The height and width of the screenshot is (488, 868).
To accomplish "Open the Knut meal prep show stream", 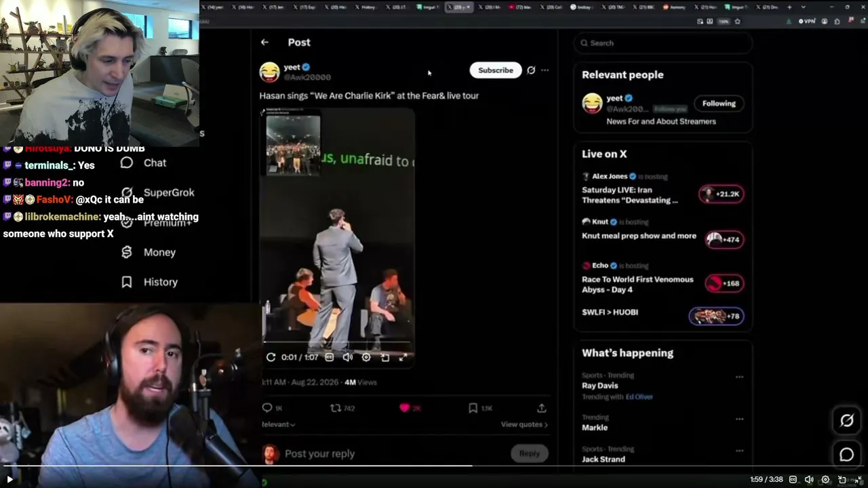I will (639, 236).
